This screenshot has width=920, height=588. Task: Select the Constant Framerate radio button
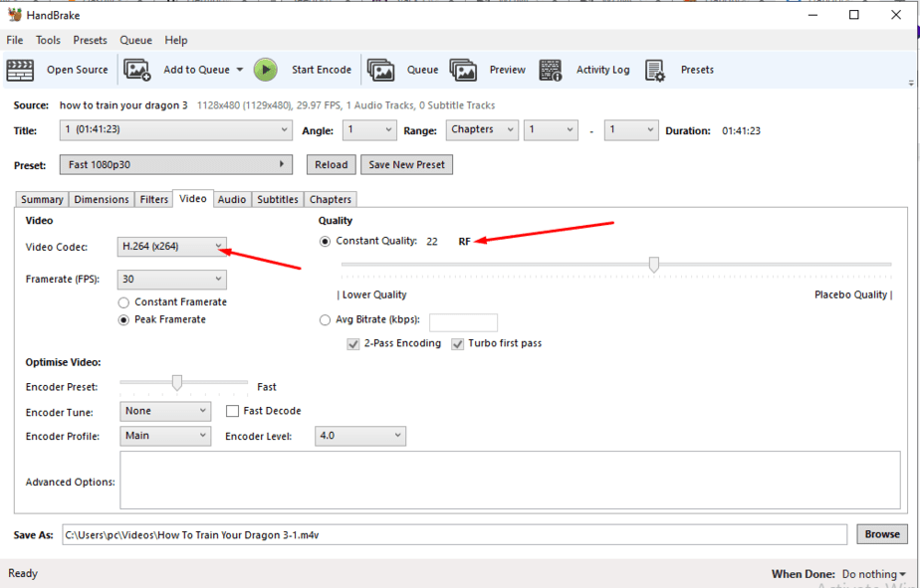(124, 302)
